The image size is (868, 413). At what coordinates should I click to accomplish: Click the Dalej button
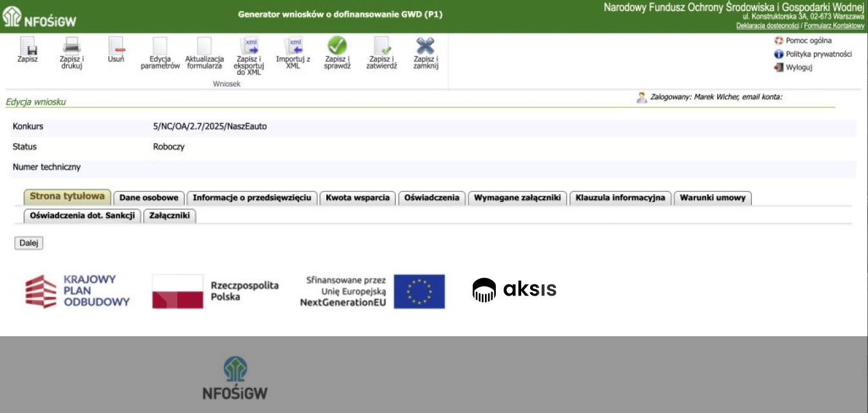[28, 243]
